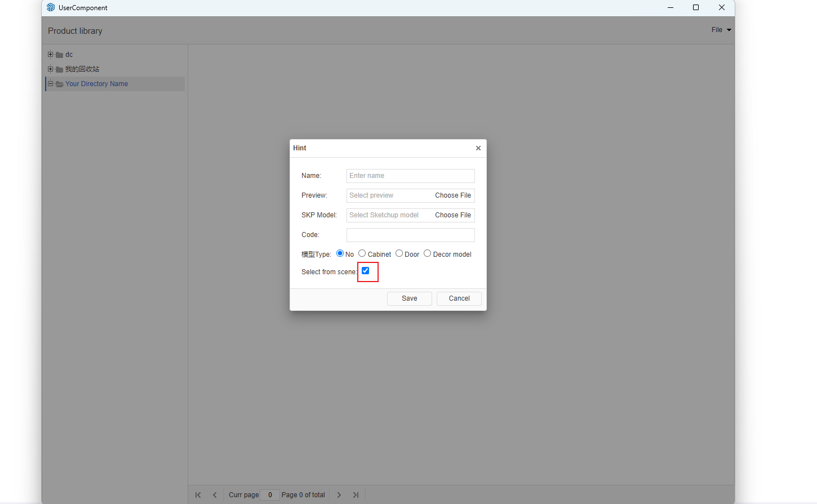Click the 我的回收站 folder icon
This screenshot has height=504, width=817.
point(59,70)
